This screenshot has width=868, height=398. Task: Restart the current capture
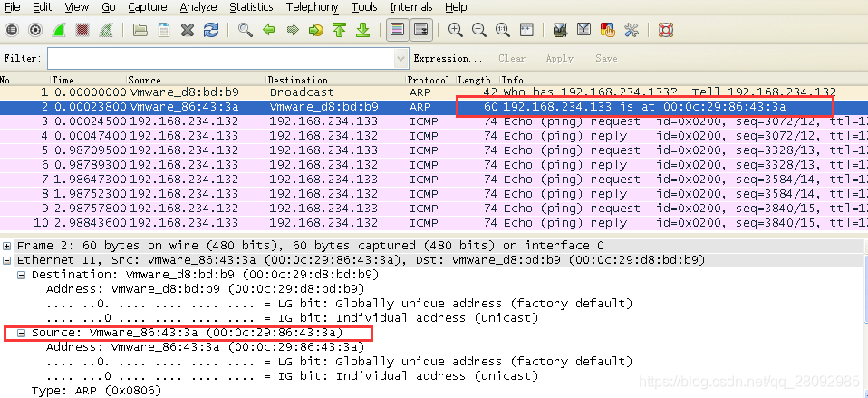pos(106,30)
